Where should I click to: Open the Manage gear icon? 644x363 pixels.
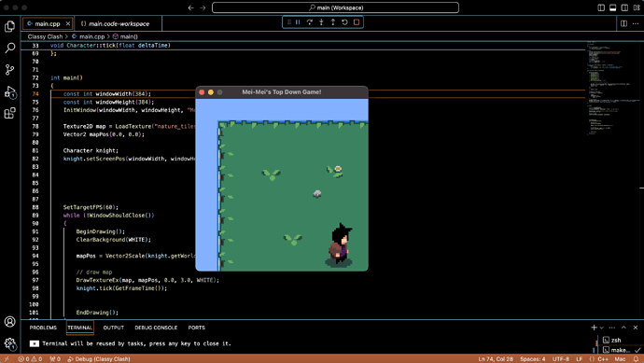(10, 343)
